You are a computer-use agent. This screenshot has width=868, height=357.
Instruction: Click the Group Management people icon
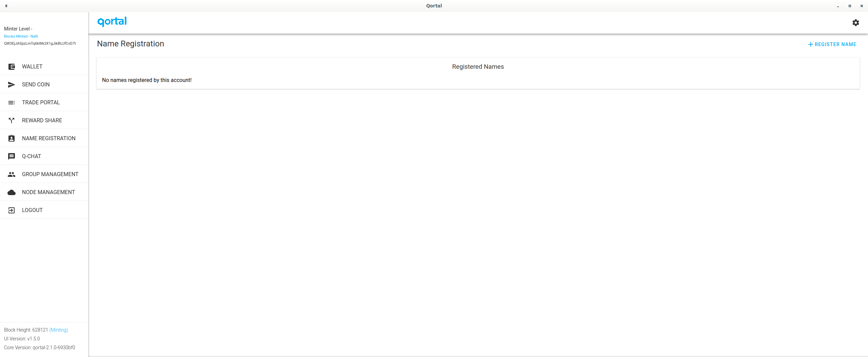(12, 174)
